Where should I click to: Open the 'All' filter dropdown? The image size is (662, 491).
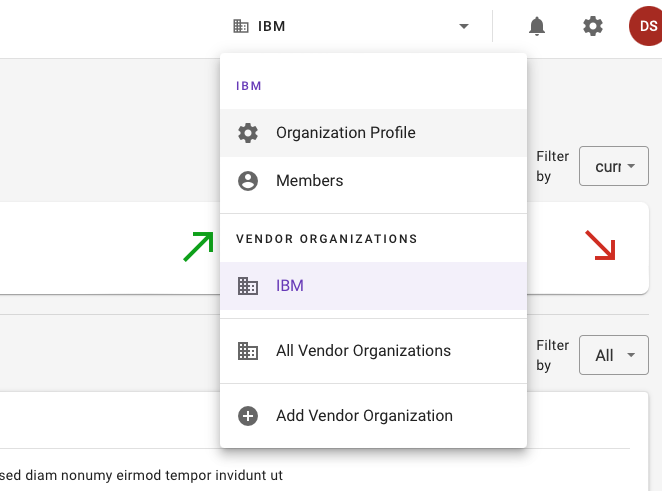[x=614, y=355]
